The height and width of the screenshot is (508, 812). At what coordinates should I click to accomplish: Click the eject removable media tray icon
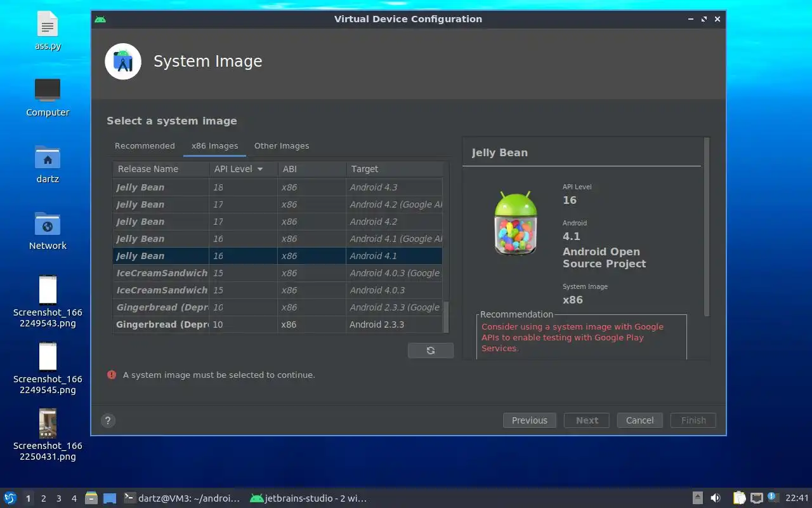[697, 498]
